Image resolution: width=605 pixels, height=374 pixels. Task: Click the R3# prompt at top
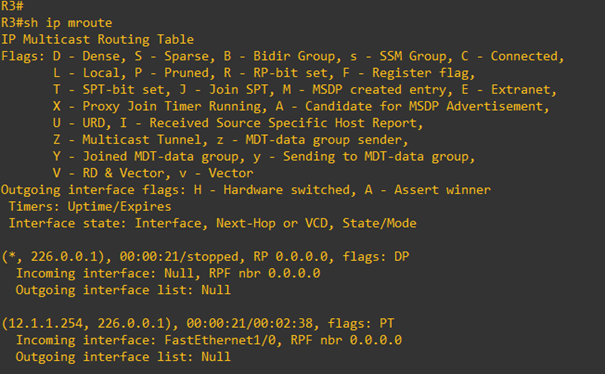pos(12,6)
